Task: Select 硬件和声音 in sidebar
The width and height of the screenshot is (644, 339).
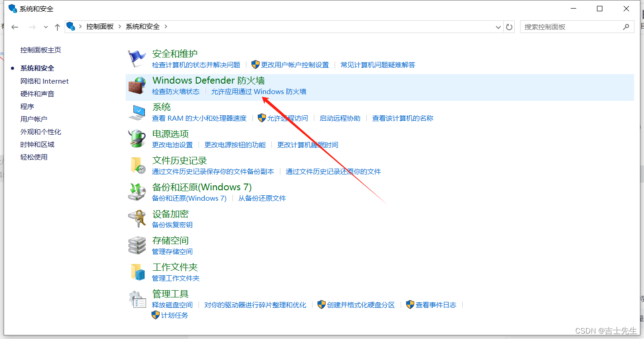Action: pyautogui.click(x=37, y=94)
